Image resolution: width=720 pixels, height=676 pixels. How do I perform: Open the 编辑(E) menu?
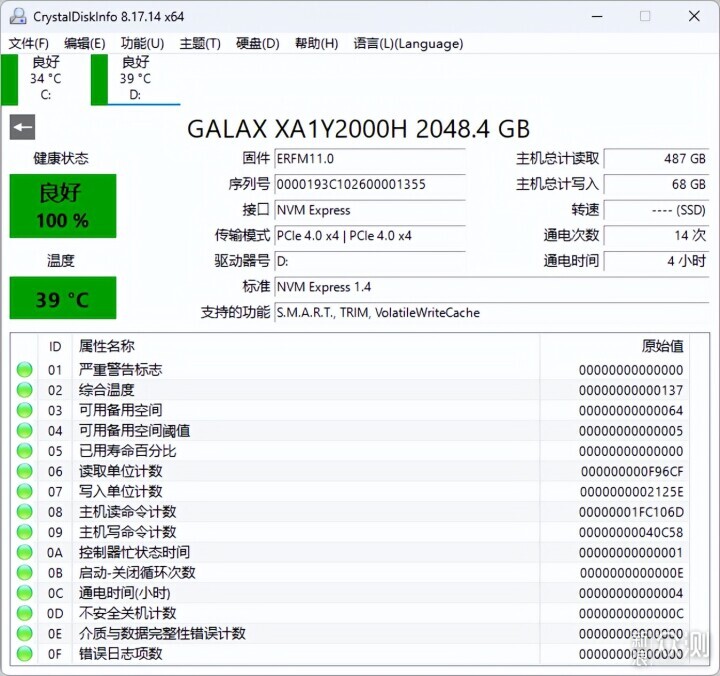[84, 44]
